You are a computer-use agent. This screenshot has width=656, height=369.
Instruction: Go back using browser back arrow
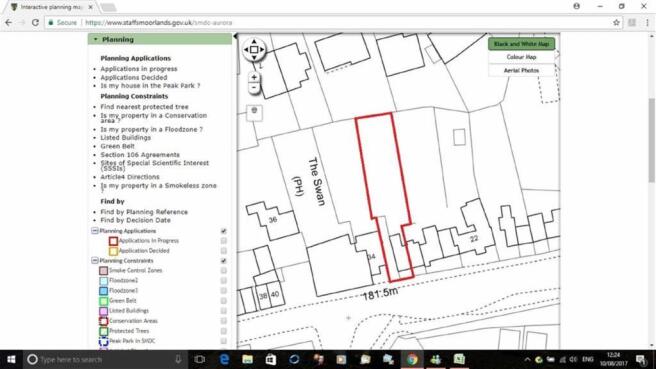coord(9,23)
